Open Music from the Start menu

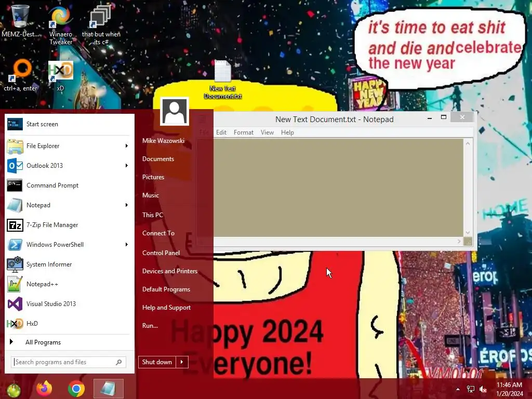point(151,195)
